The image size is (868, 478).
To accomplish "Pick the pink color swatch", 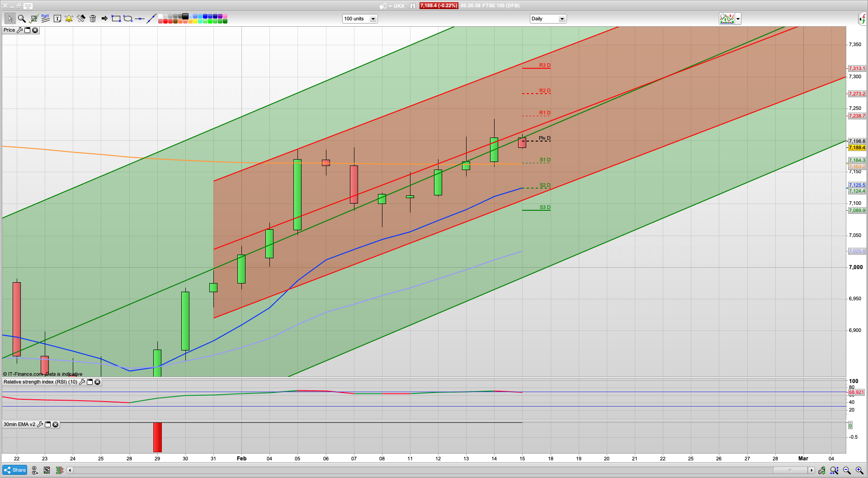I will click(x=225, y=16).
